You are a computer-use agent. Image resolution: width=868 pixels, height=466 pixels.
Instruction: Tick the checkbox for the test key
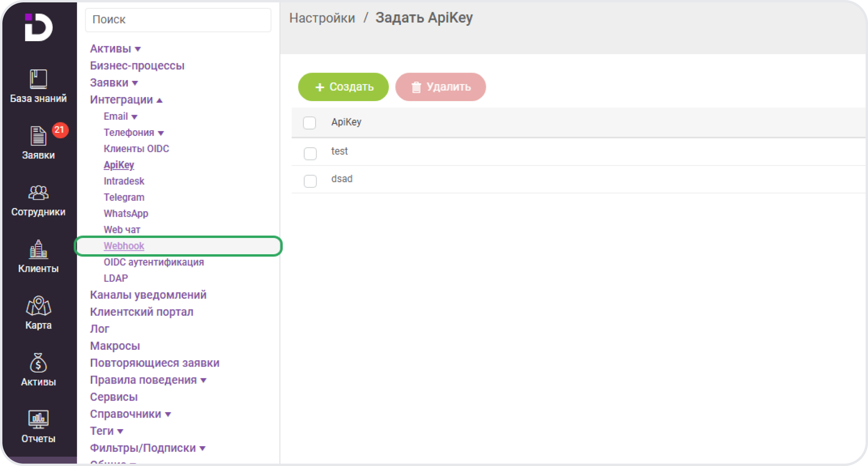click(310, 153)
